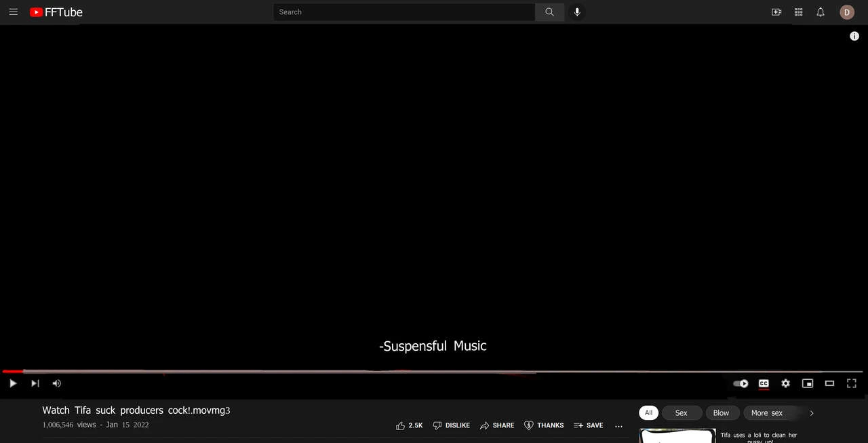868x443 pixels.
Task: Click the create video camera icon
Action: (x=776, y=12)
